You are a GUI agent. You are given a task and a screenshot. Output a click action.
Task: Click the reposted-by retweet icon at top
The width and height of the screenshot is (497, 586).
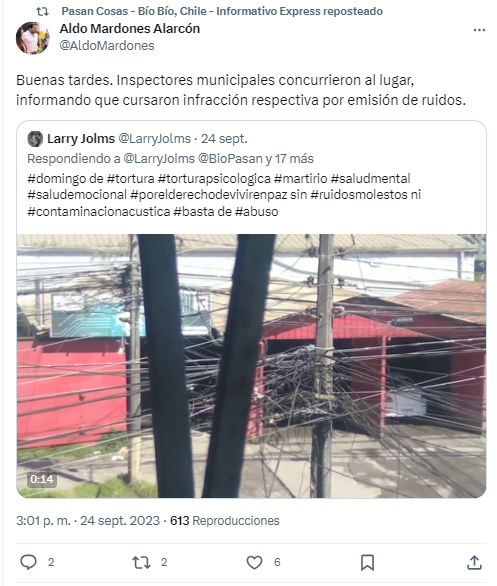(x=42, y=12)
